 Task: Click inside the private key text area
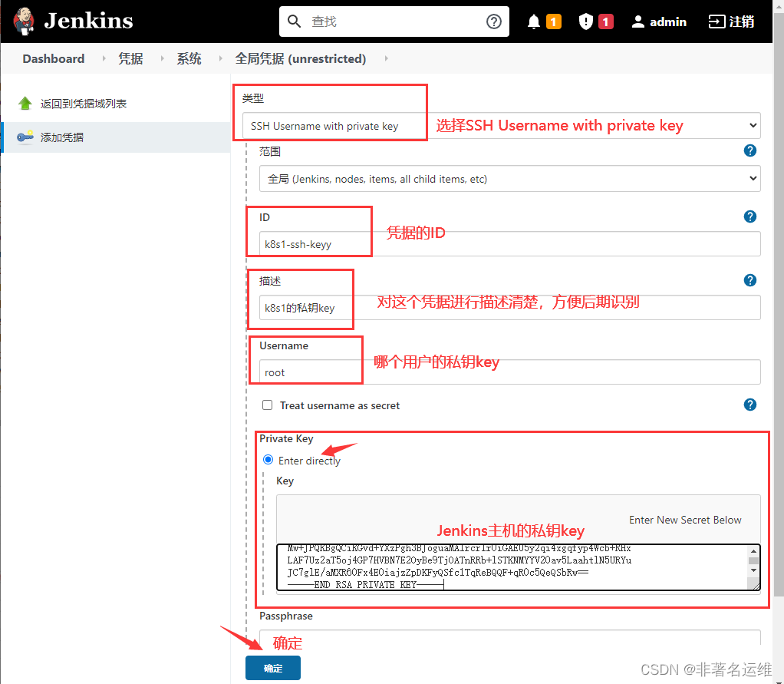512,567
